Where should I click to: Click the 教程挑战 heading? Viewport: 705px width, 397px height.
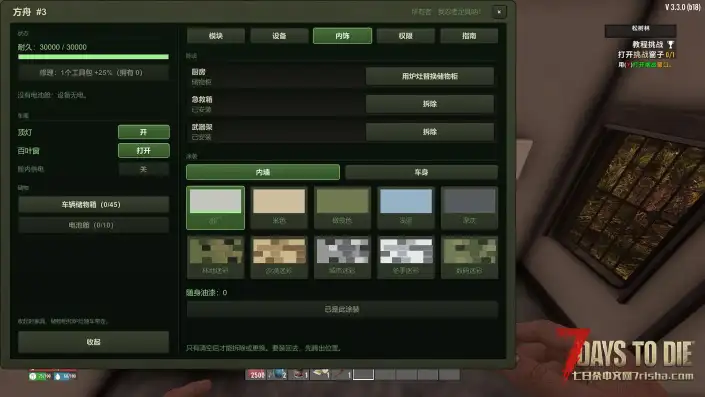pos(648,45)
